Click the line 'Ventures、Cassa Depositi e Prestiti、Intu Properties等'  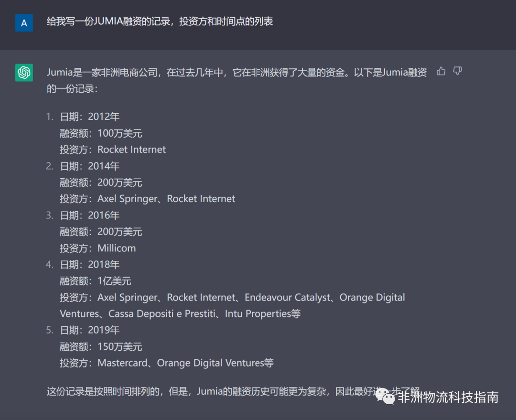pyautogui.click(x=180, y=313)
